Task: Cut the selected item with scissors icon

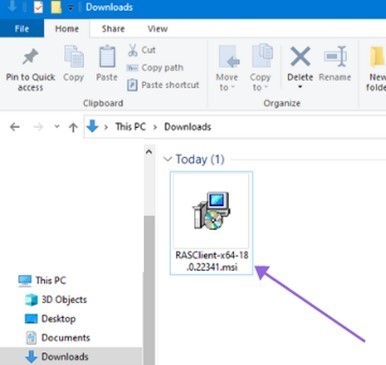Action: 132,50
